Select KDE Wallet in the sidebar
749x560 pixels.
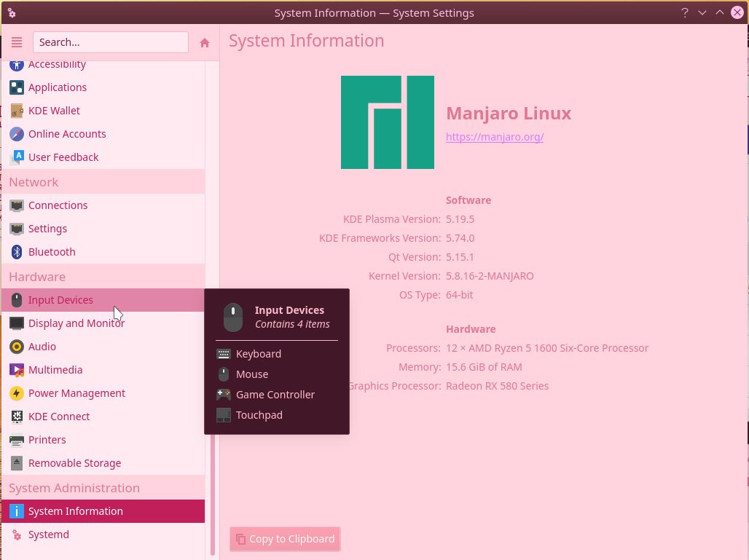click(x=103, y=111)
